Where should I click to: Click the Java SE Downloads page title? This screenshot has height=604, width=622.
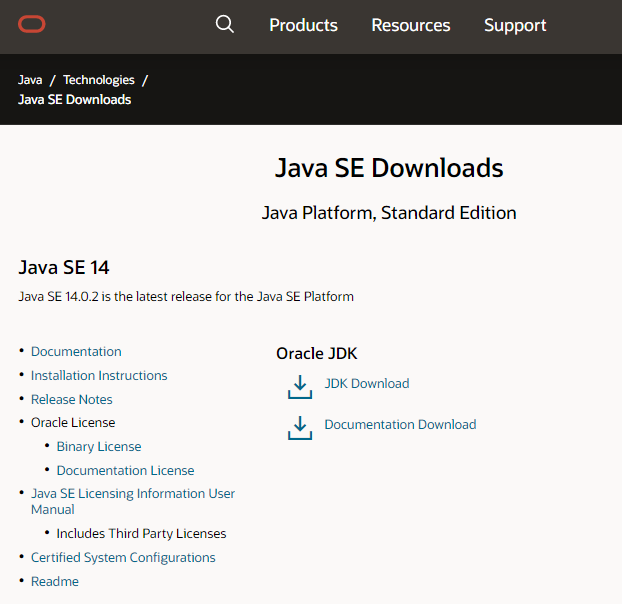[x=389, y=167]
